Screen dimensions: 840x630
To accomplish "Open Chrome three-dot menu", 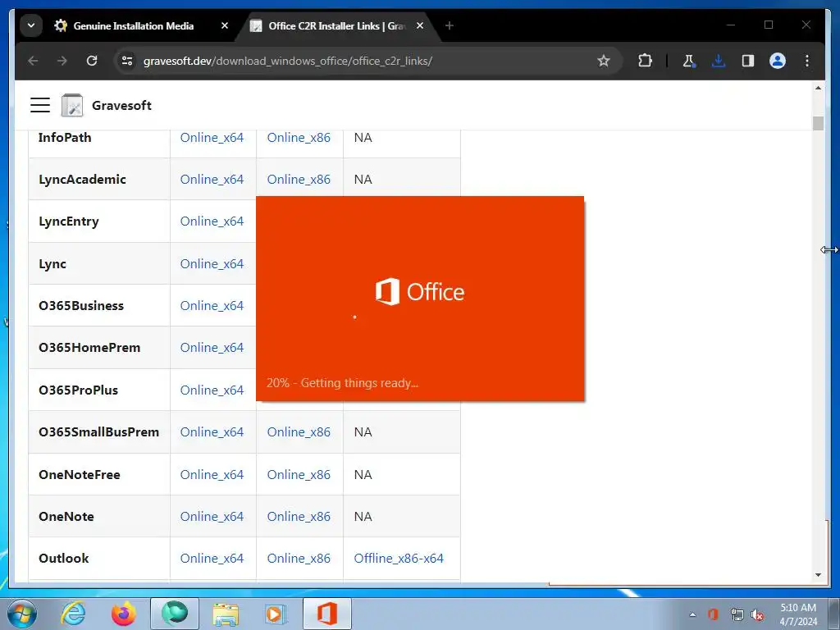I will tap(807, 61).
